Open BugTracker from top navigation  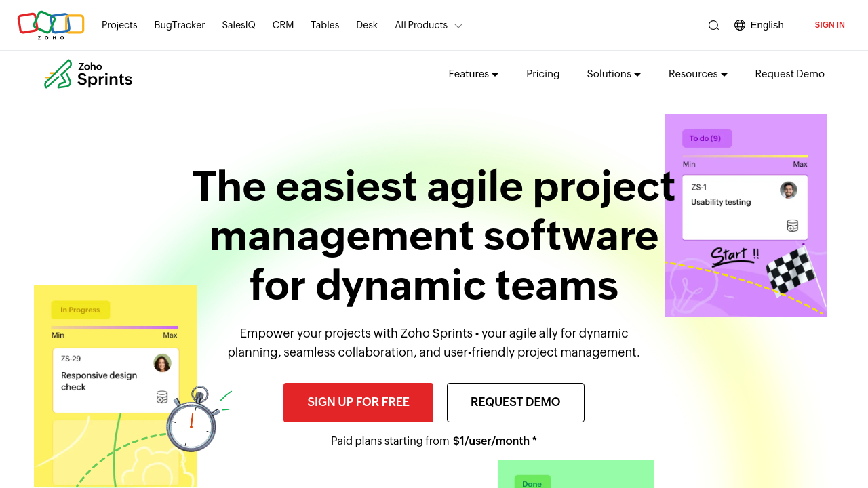[x=180, y=25]
